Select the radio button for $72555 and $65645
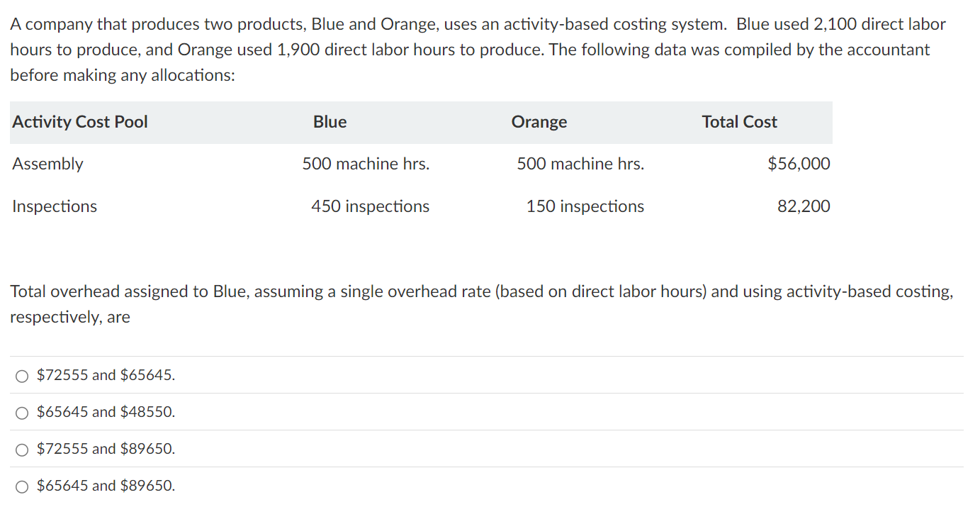 click(22, 376)
